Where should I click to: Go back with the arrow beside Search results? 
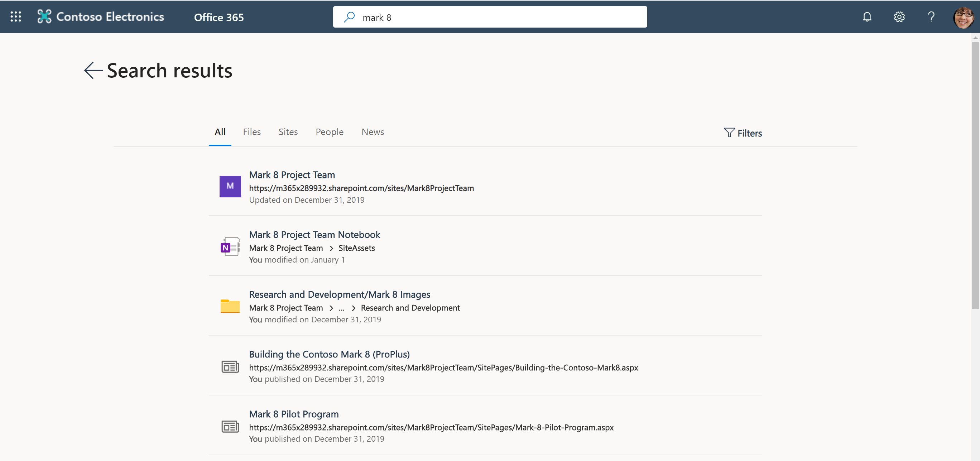pyautogui.click(x=93, y=70)
